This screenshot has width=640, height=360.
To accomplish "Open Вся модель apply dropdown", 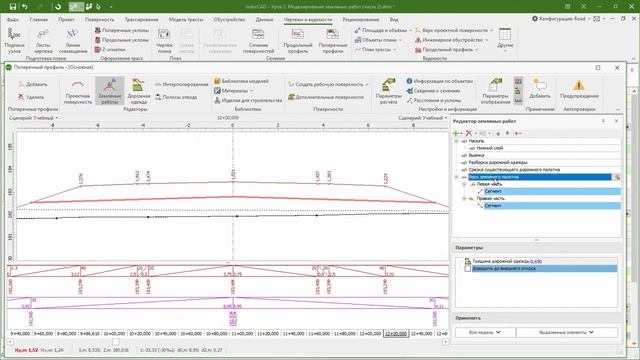I will [485, 332].
